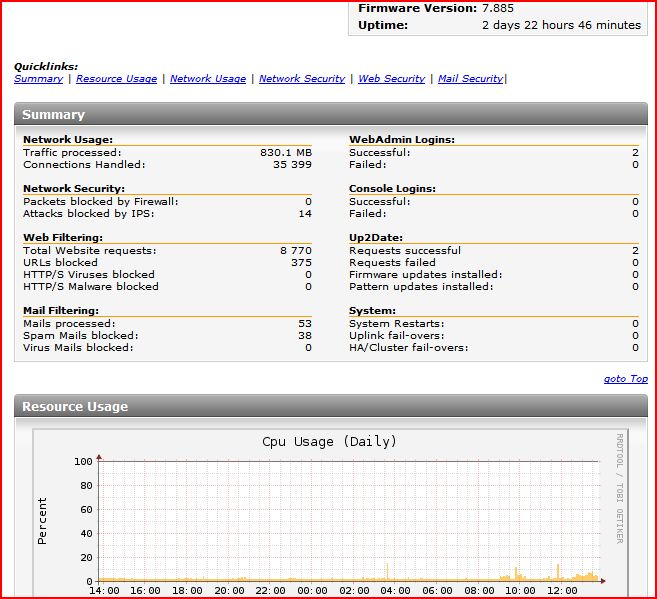Open the Web Security quicklink

(x=391, y=79)
